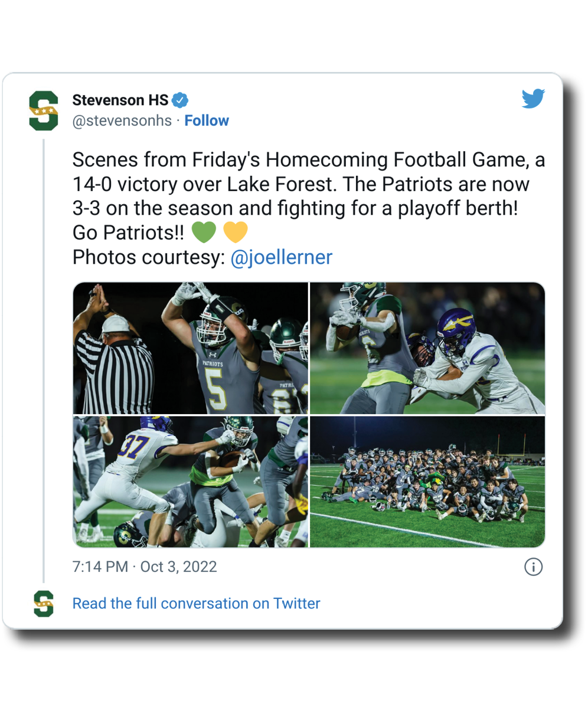
Task: Click the vertical thread line below avatar
Action: pyautogui.click(x=44, y=354)
